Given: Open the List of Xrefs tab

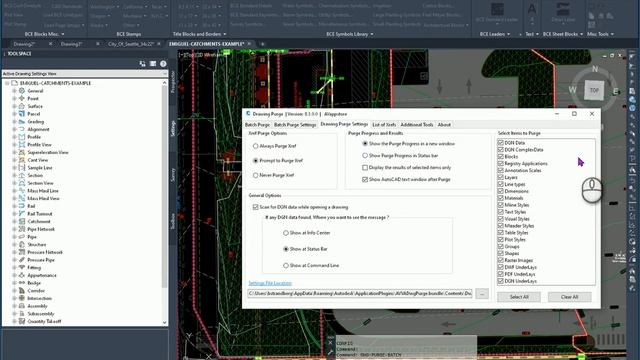Looking at the screenshot, I should pyautogui.click(x=384, y=124).
